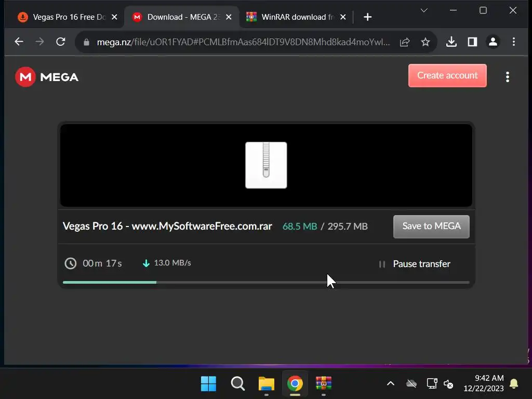Click the download progress bar
The image size is (532, 399).
click(x=266, y=282)
